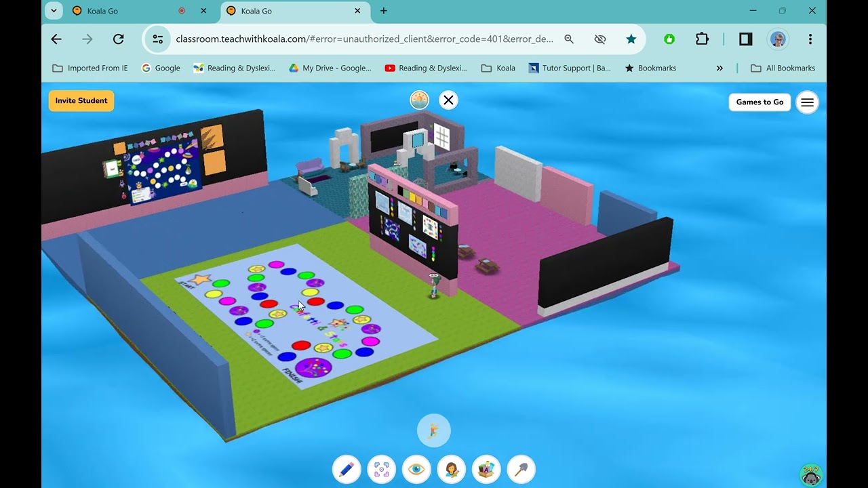Click the jumping character action button
Screen dimensions: 868x488
pos(434,430)
